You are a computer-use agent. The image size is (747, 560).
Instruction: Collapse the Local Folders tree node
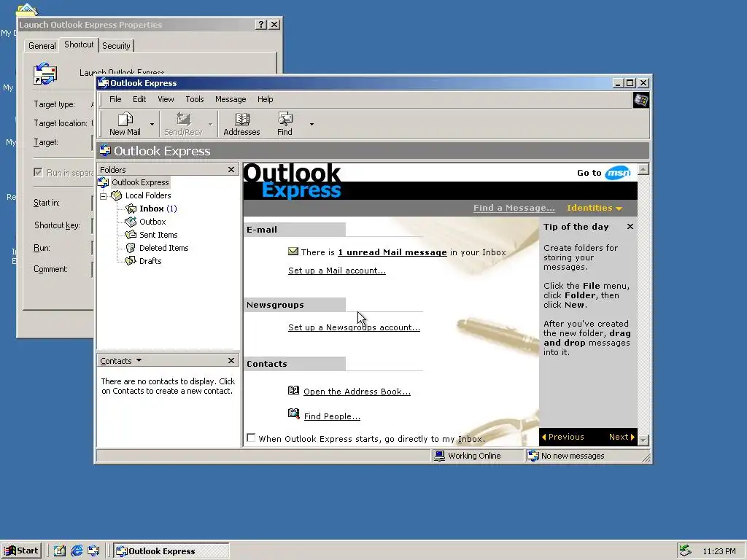pyautogui.click(x=104, y=195)
